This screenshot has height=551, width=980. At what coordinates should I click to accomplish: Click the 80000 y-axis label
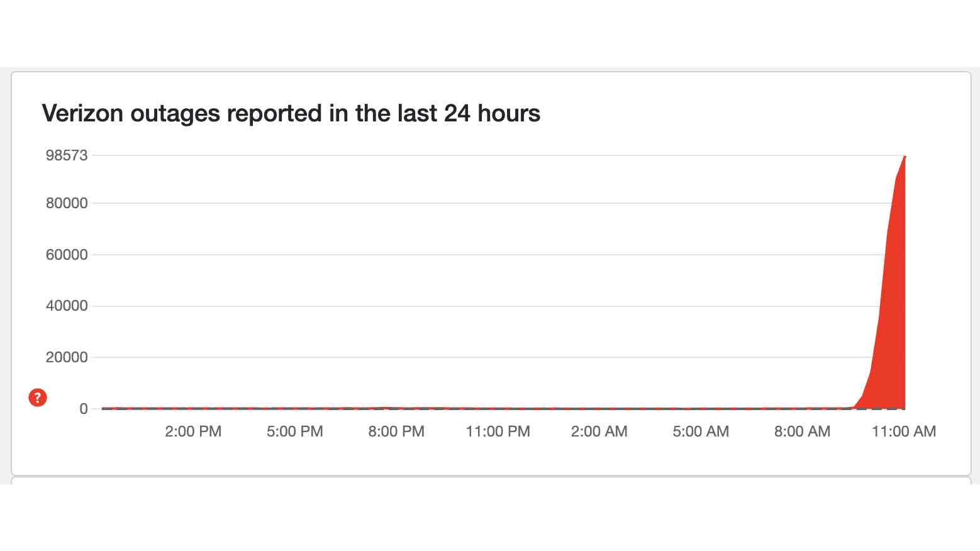click(x=67, y=203)
